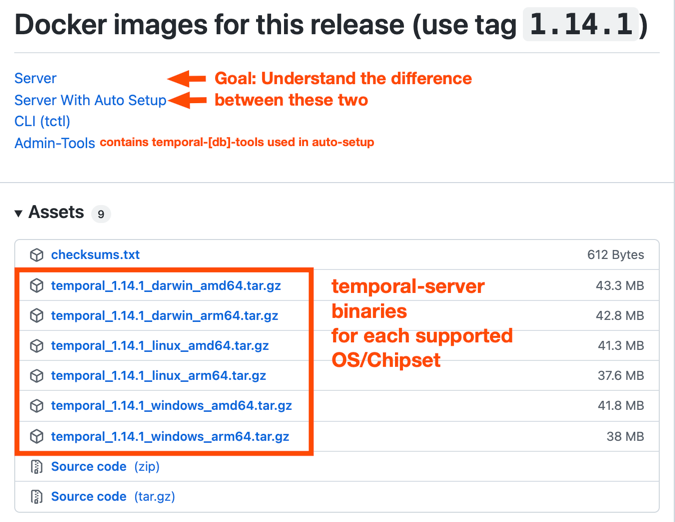675x522 pixels.
Task: Download temporal_1.14.1_darwin_arm64.tar.gz
Action: 164,316
